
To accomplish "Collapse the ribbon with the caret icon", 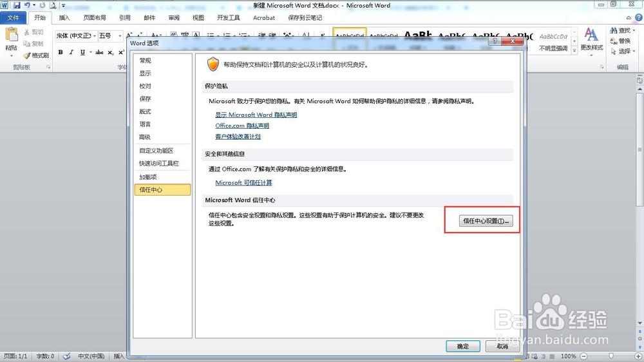I will point(629,17).
